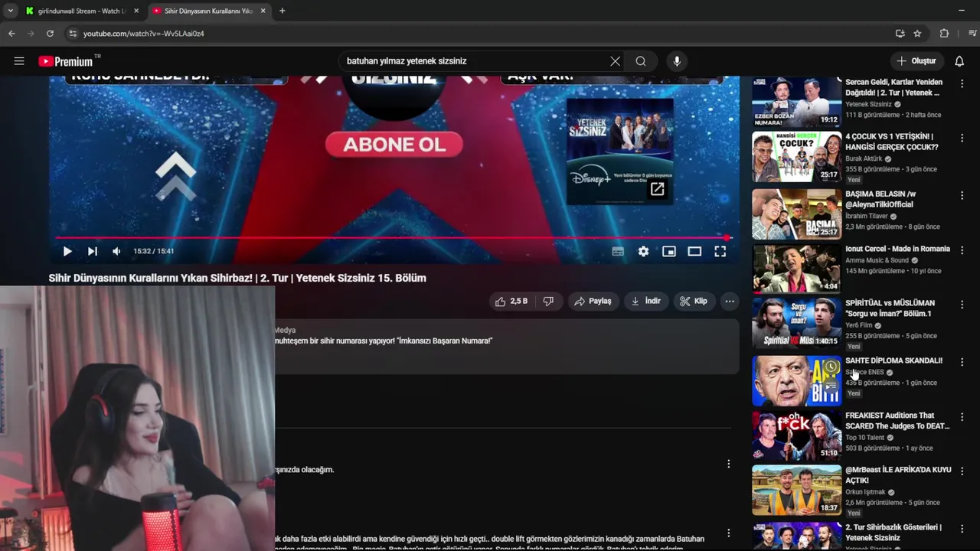Create a clip with Klip

(694, 302)
